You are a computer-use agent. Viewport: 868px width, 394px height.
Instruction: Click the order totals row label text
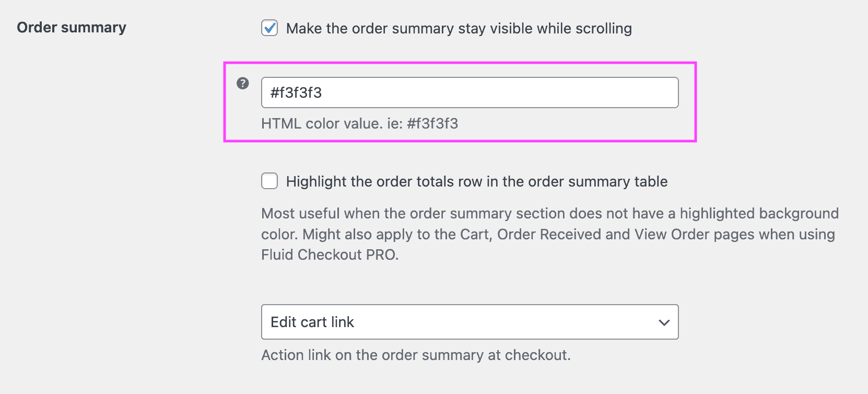(x=476, y=181)
